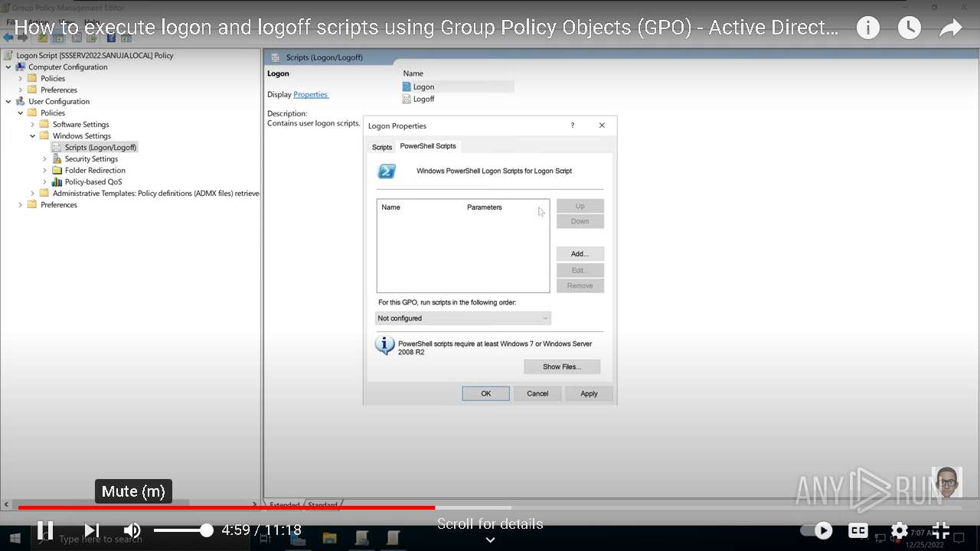This screenshot has width=980, height=551.
Task: Click the Edit... button
Action: point(580,270)
